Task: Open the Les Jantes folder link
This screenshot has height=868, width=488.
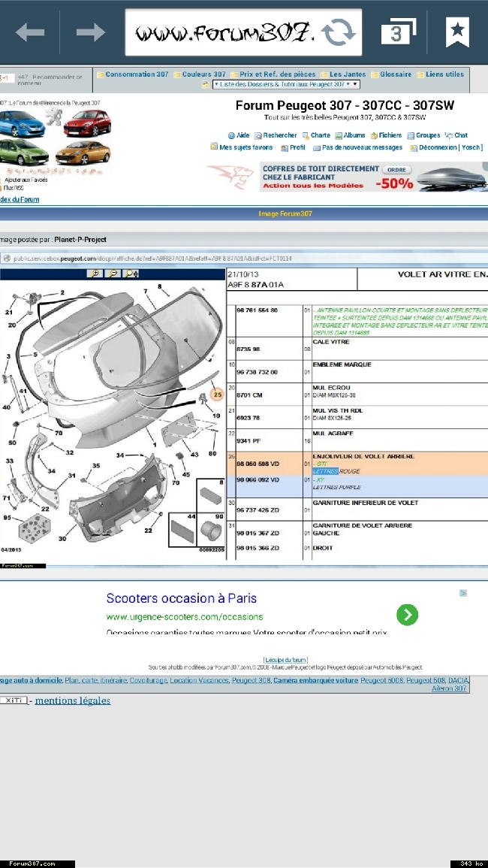Action: click(343, 74)
